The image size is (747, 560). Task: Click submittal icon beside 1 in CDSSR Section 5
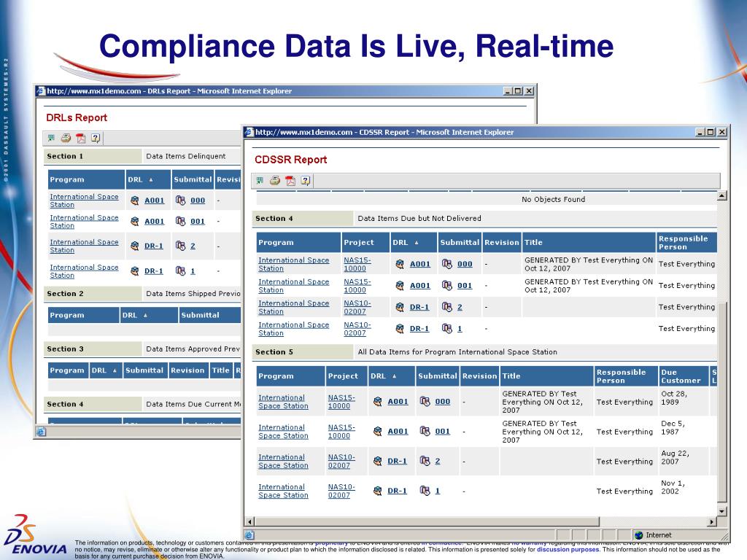coord(425,491)
